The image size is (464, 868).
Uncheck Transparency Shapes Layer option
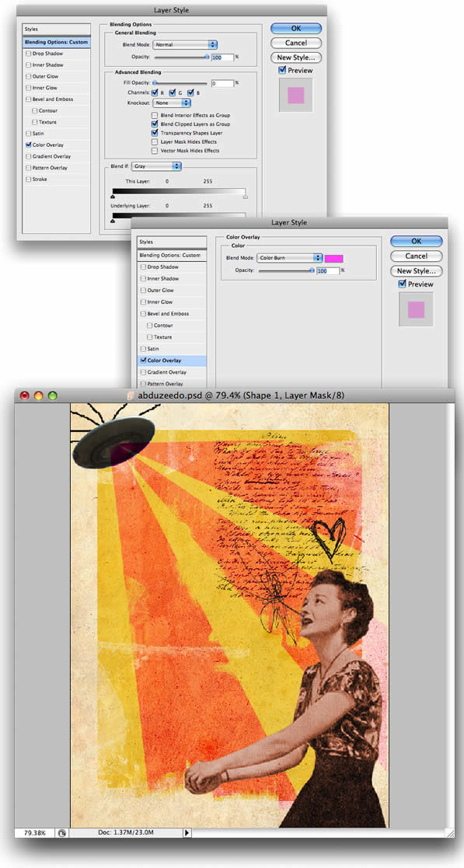click(155, 133)
